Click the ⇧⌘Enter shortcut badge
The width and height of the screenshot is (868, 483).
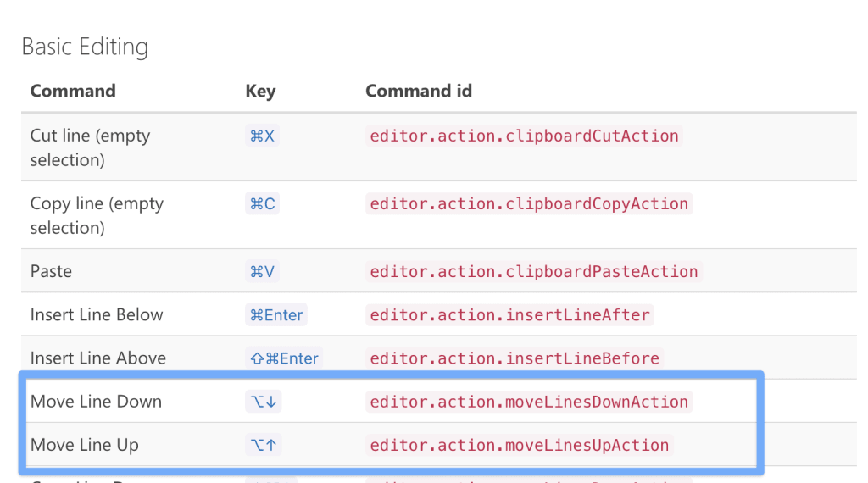point(284,358)
